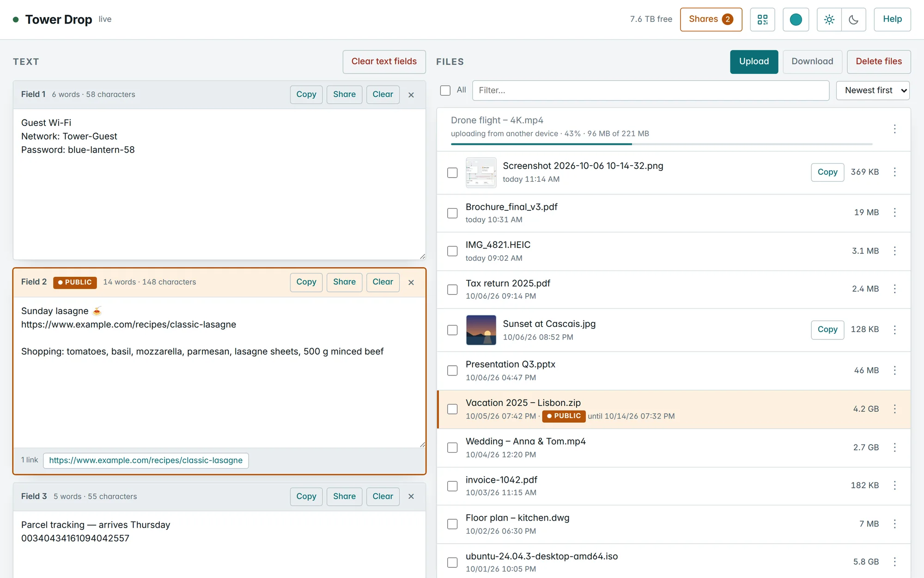Click the Upload button
924x578 pixels.
[x=754, y=61]
